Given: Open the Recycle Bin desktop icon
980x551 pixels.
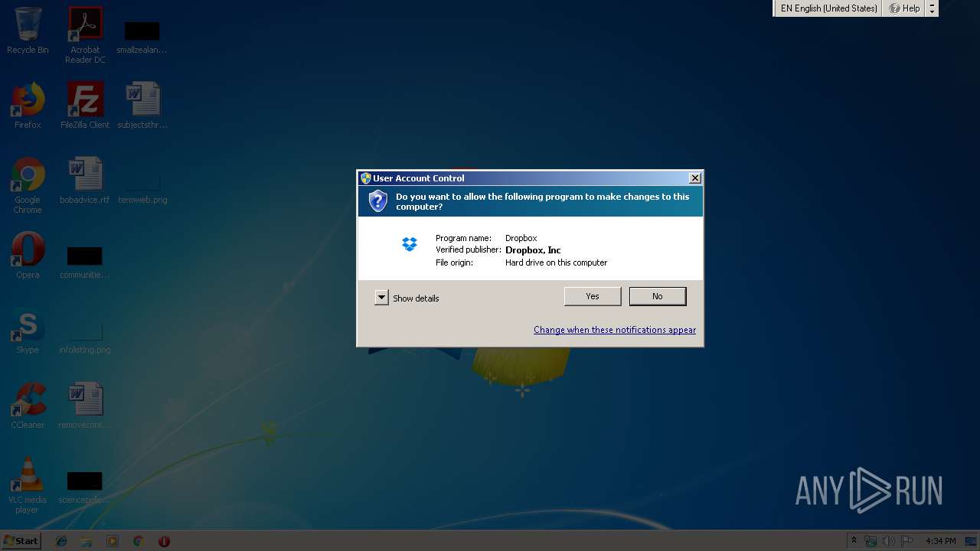Looking at the screenshot, I should (x=28, y=31).
